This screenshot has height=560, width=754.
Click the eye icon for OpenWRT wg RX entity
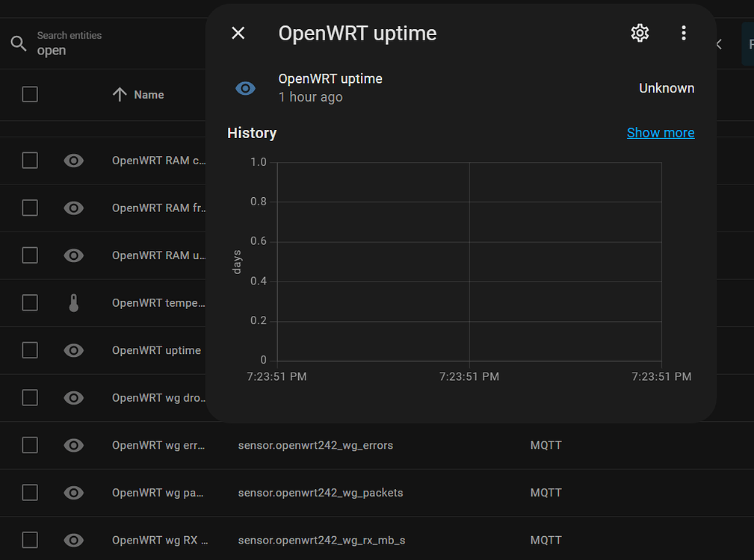tap(73, 540)
